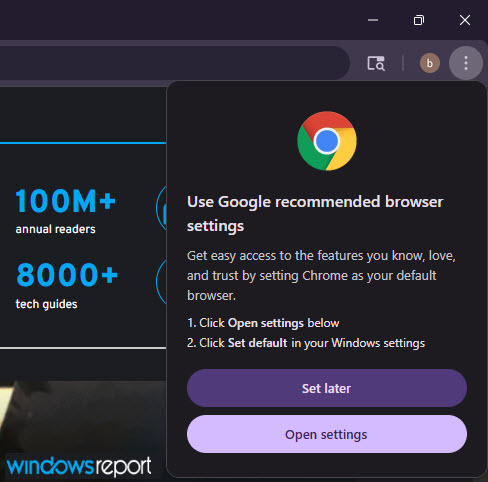Close the Chrome window

pos(465,20)
